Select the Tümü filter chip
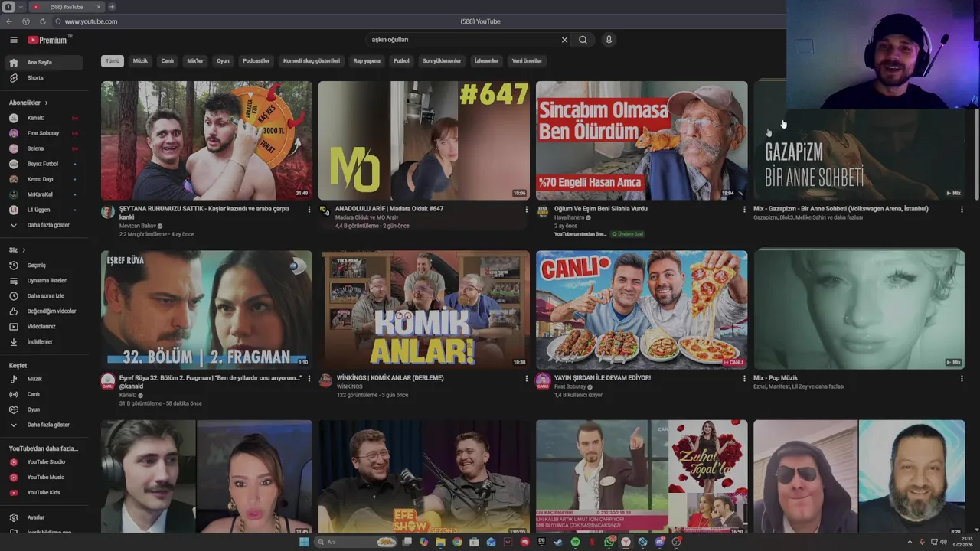The height and width of the screenshot is (551, 980). click(113, 60)
